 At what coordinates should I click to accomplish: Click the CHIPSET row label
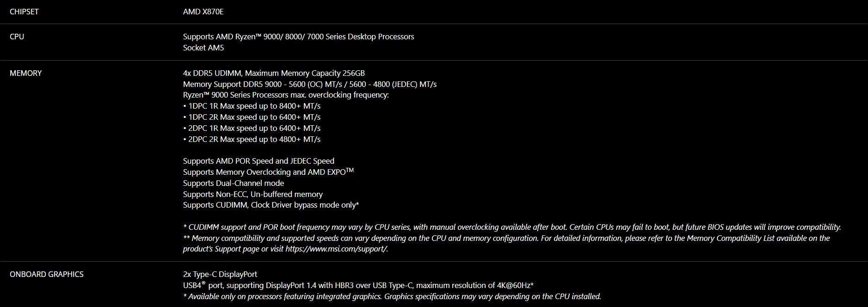tap(24, 12)
